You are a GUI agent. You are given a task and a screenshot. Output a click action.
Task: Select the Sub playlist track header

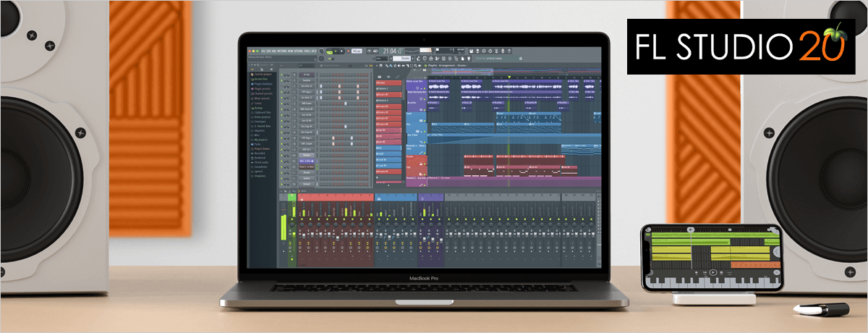pyautogui.click(x=416, y=170)
